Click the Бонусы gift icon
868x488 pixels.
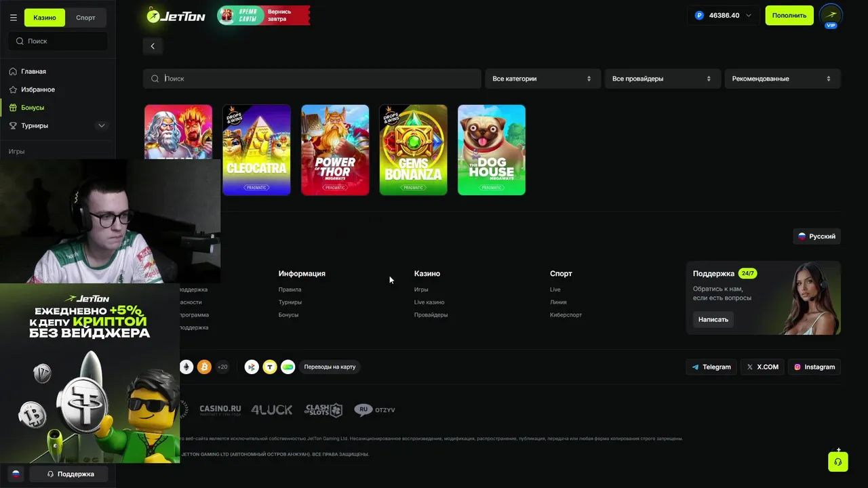pos(13,107)
